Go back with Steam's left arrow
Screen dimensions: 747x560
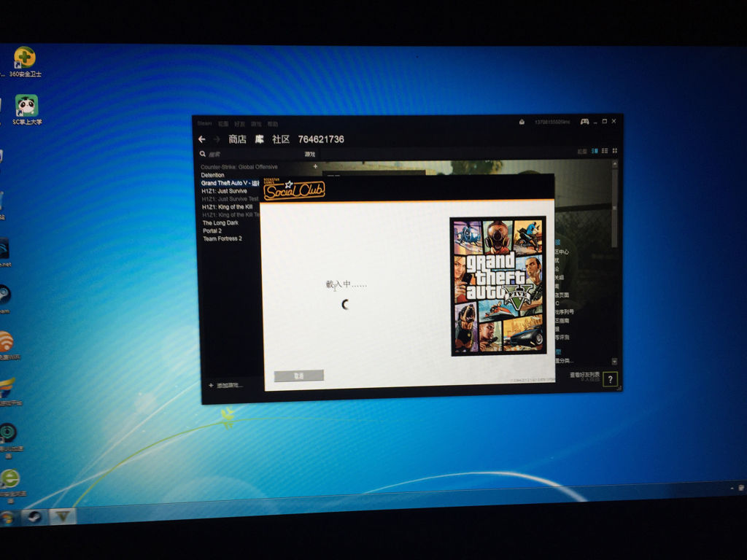click(201, 139)
